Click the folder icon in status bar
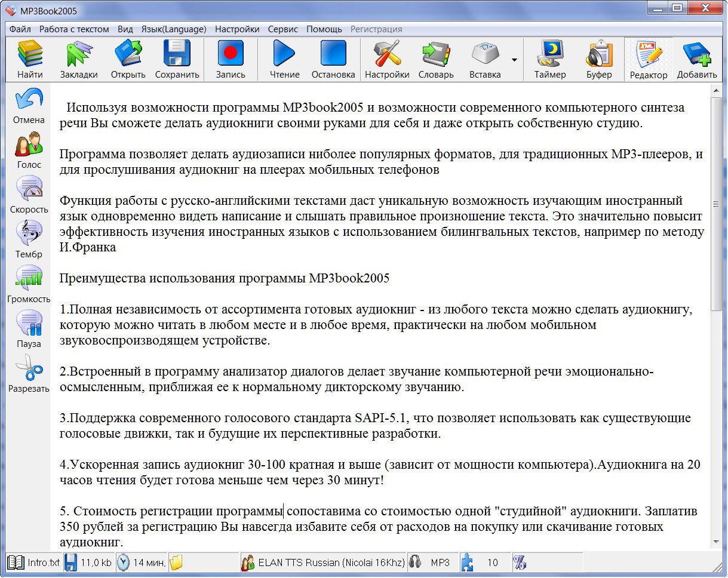 click(x=176, y=562)
